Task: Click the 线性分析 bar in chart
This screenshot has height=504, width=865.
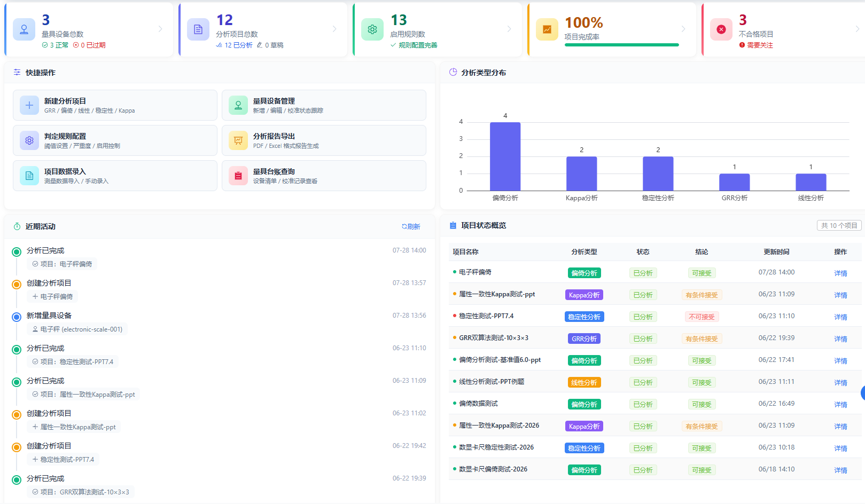Action: (x=811, y=182)
